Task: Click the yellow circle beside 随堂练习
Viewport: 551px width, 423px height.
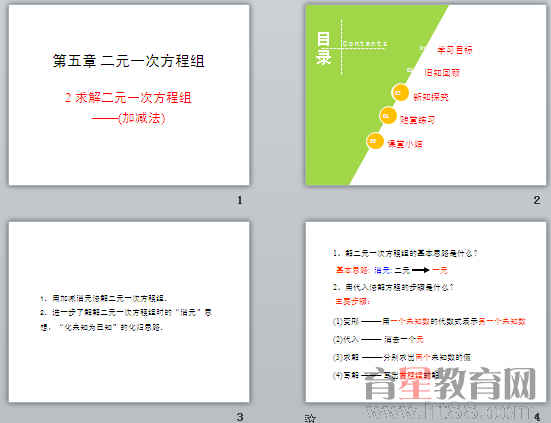Action: point(388,115)
